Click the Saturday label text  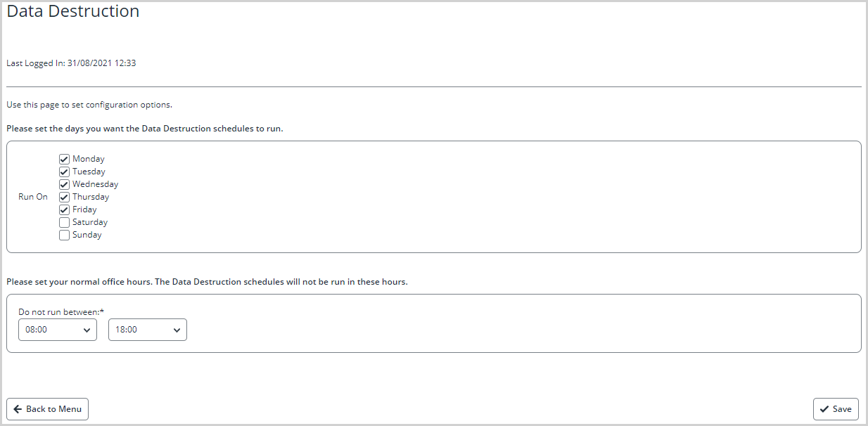(x=90, y=222)
